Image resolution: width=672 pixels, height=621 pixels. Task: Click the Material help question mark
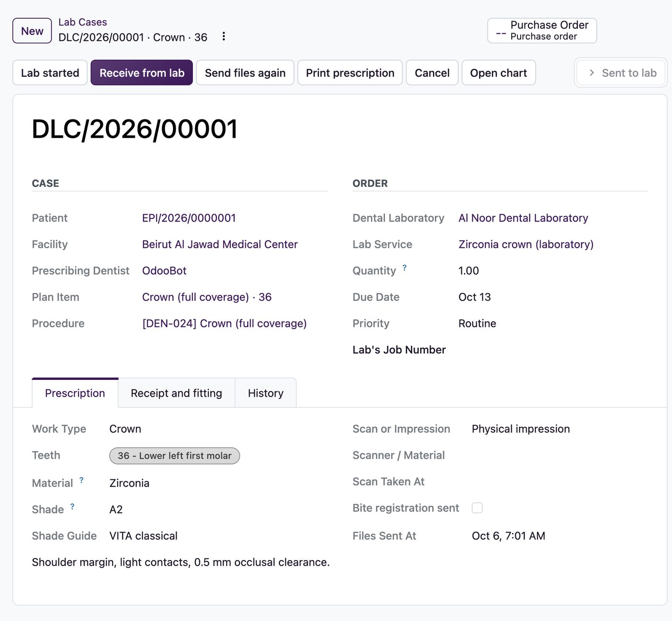point(81,480)
